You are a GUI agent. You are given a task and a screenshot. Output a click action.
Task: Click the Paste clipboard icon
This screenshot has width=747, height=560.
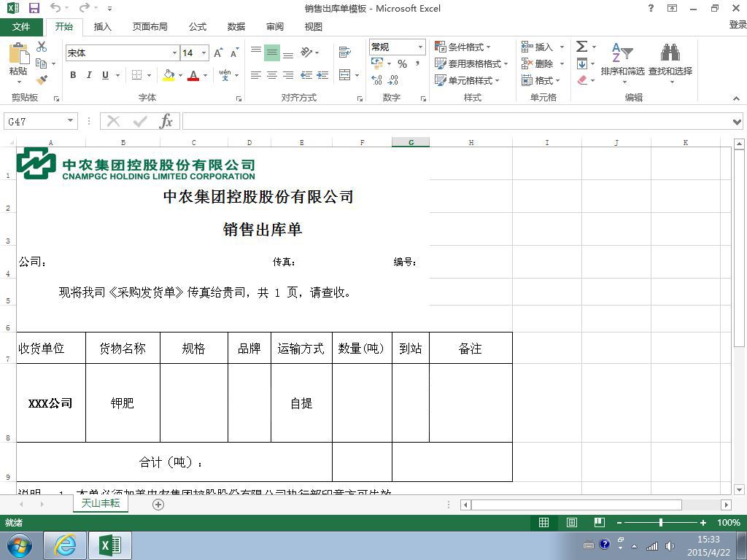point(18,53)
